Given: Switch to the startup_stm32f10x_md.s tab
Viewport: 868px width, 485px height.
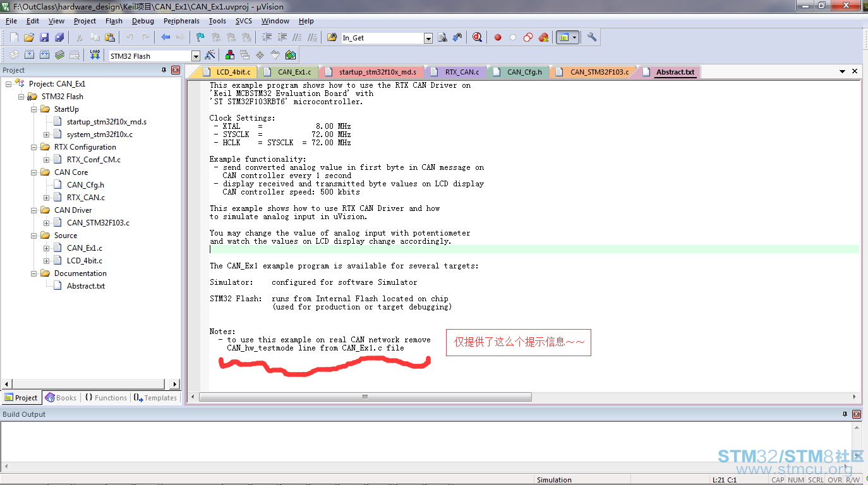Looking at the screenshot, I should (x=373, y=72).
